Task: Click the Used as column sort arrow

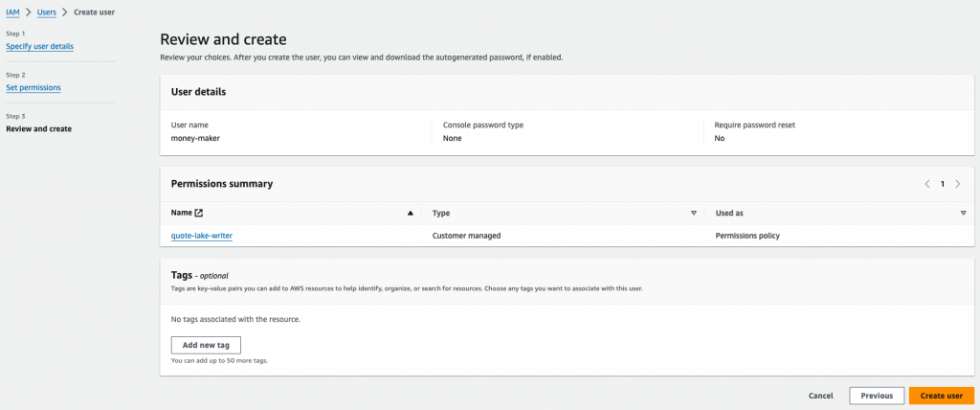Action: point(964,213)
